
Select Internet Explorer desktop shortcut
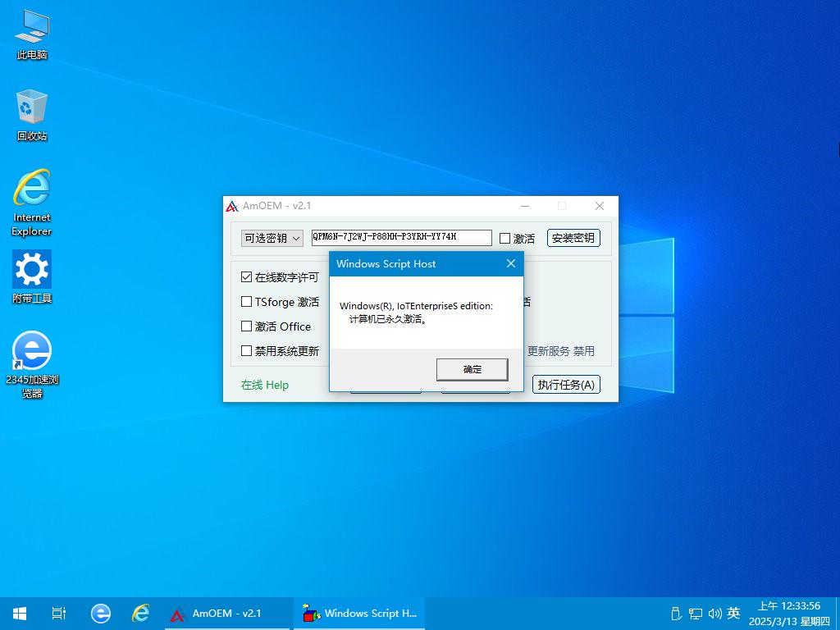[x=32, y=203]
